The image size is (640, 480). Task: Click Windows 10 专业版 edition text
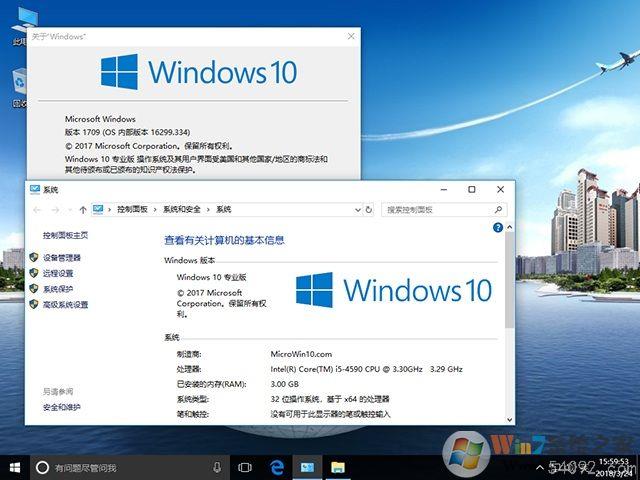pyautogui.click(x=211, y=277)
